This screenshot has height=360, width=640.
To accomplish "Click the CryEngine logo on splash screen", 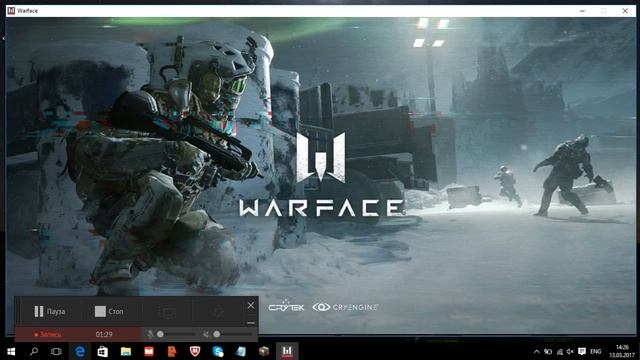I will coord(345,307).
